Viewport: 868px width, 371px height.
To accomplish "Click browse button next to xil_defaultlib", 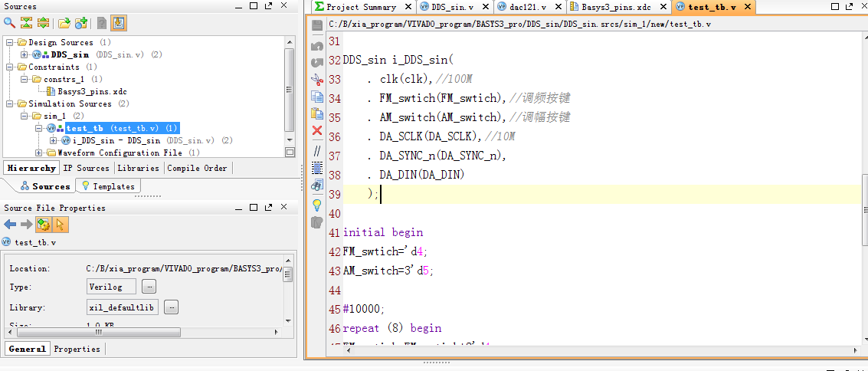I will click(172, 307).
